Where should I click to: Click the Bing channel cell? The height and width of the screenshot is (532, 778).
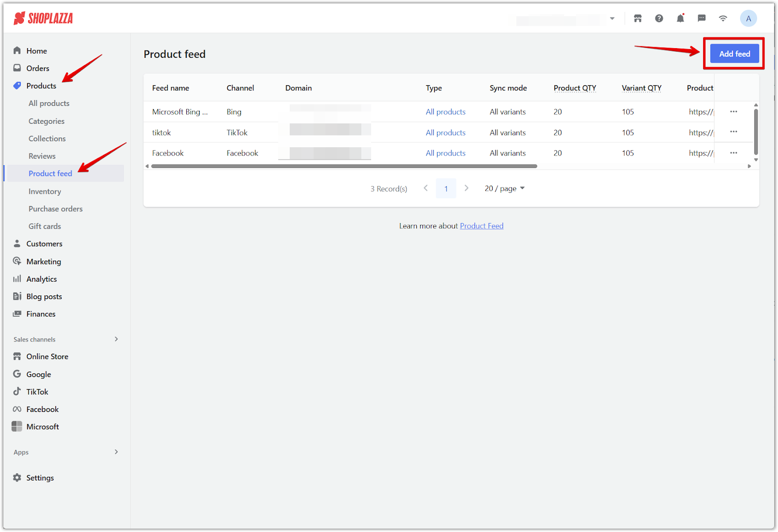(234, 112)
